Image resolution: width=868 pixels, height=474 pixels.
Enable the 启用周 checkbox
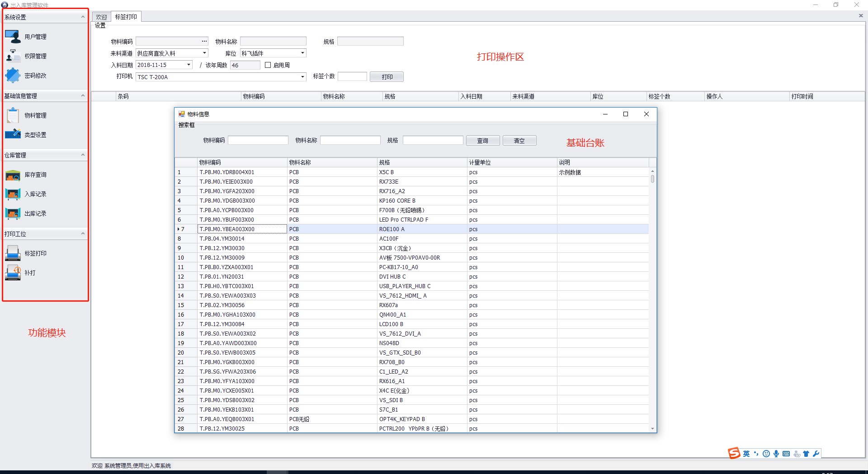point(268,65)
